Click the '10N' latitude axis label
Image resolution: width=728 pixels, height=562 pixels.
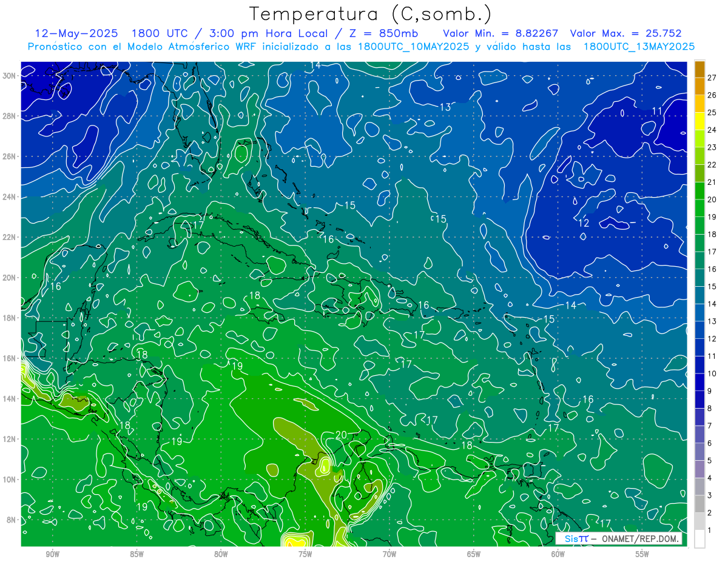pyautogui.click(x=9, y=480)
